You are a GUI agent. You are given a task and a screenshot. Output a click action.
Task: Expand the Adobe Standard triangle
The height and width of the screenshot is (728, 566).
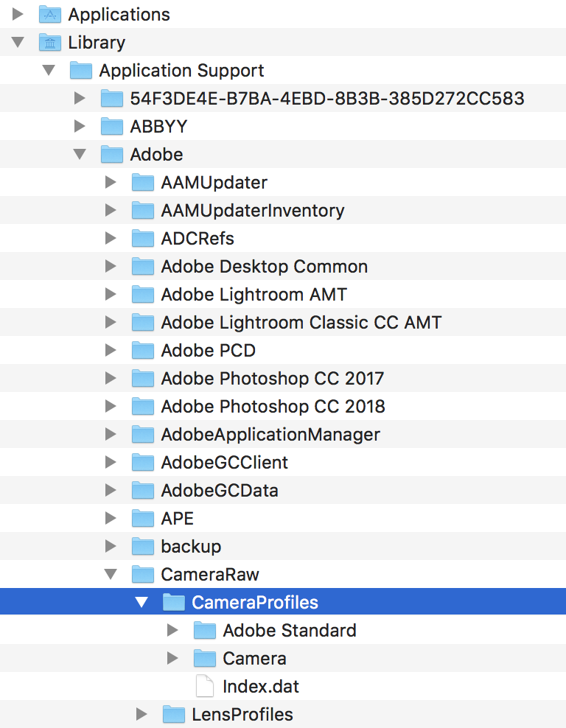pos(172,631)
